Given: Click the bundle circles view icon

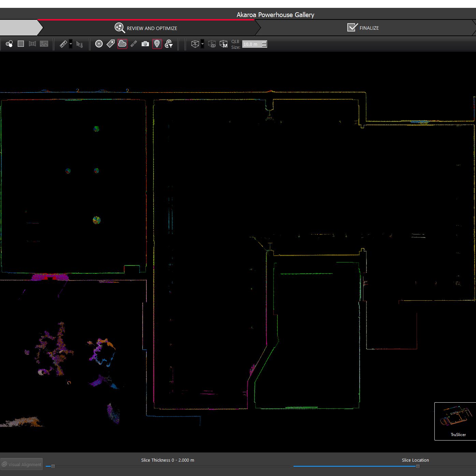Looking at the screenshot, I should pos(9,44).
